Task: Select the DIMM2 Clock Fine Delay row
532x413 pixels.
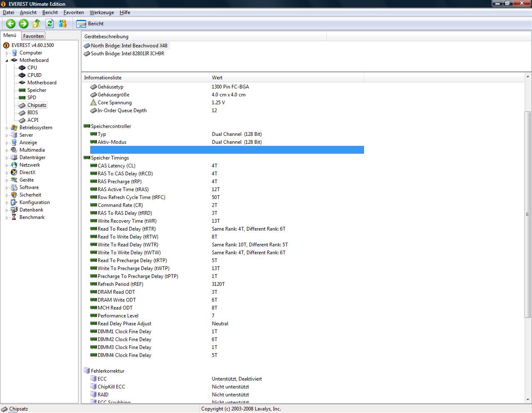Action: (x=227, y=339)
